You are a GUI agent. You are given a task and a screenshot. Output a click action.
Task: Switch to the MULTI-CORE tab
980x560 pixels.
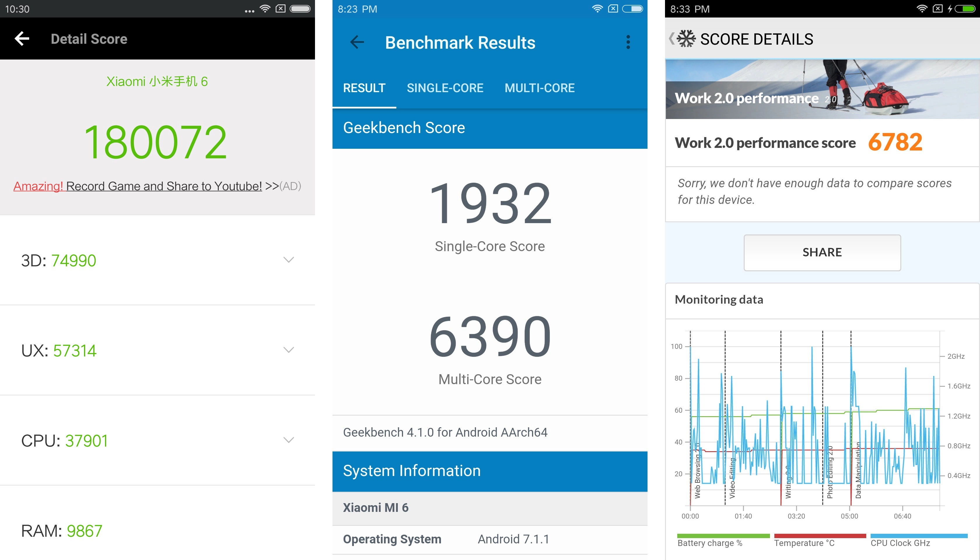coord(540,88)
